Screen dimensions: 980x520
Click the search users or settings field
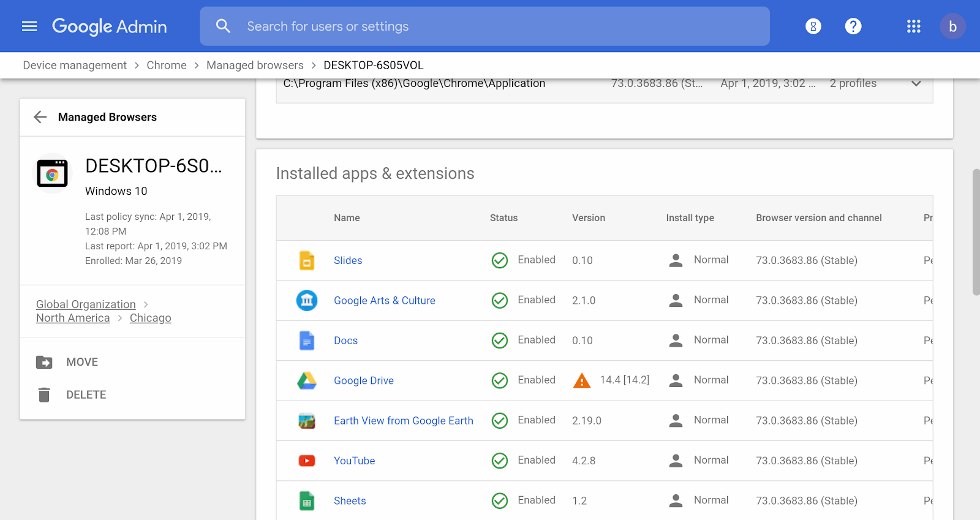[x=484, y=26]
